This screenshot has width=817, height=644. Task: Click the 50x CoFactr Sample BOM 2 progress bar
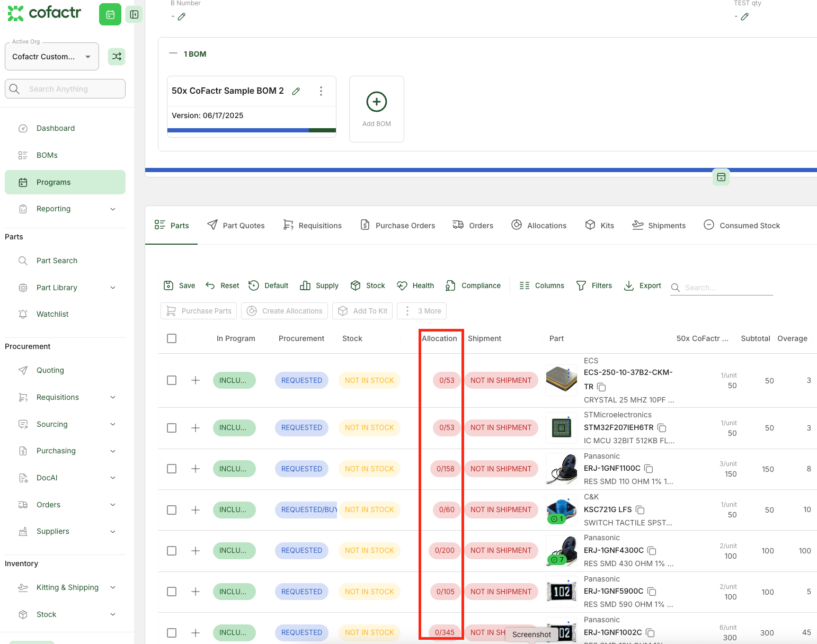point(252,130)
